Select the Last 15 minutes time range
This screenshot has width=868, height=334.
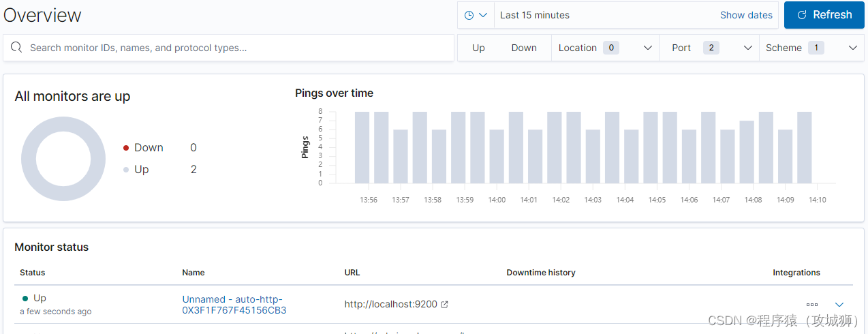pos(535,15)
